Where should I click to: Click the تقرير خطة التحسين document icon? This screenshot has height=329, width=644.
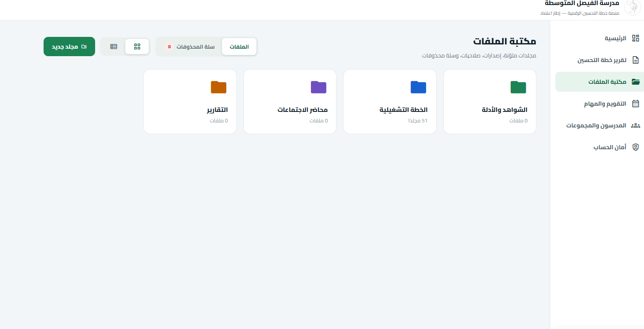(x=636, y=60)
